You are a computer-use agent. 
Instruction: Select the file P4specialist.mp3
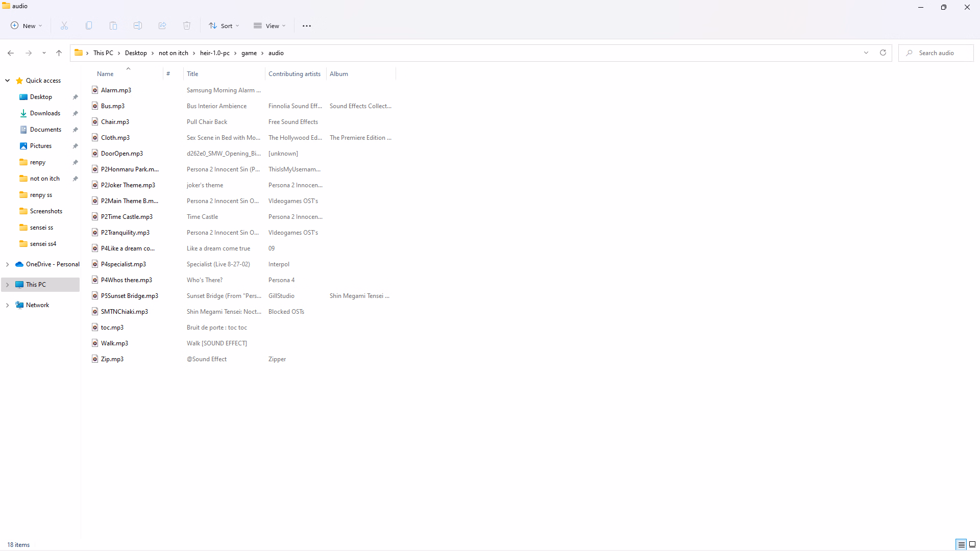(x=124, y=264)
